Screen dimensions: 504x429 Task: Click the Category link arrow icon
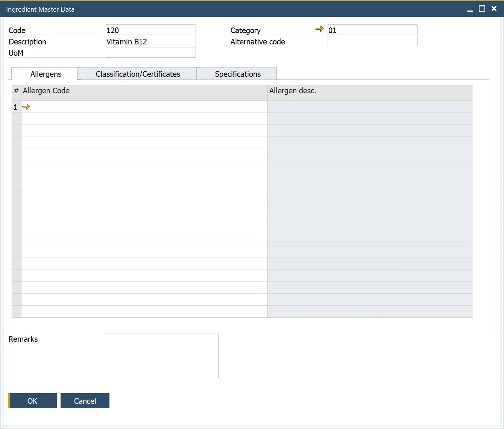pos(319,29)
